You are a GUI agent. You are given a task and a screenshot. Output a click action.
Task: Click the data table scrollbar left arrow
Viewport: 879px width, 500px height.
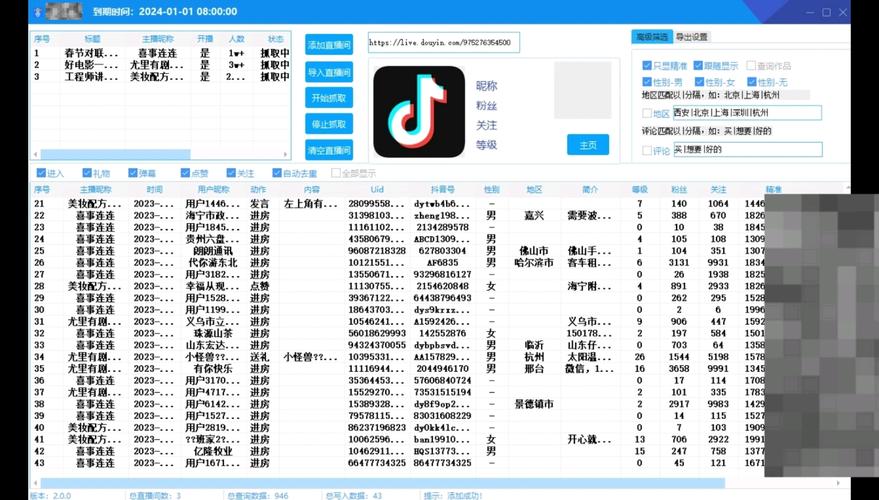35,483
